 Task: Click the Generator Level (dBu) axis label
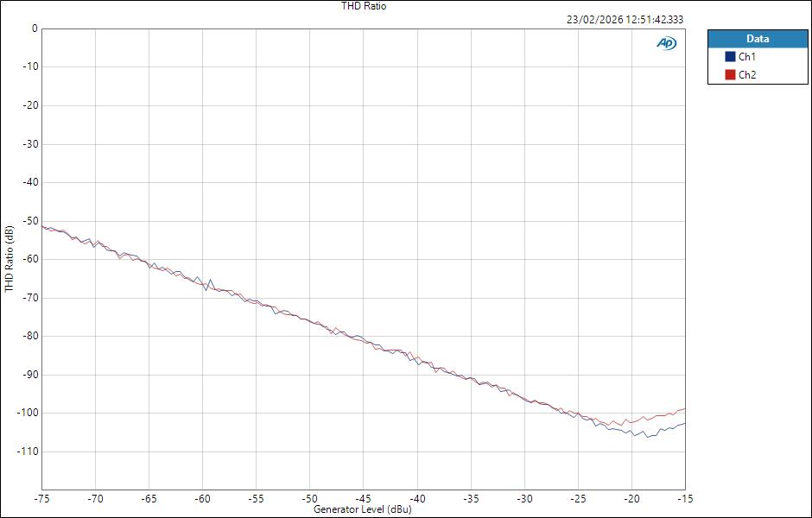tap(362, 509)
